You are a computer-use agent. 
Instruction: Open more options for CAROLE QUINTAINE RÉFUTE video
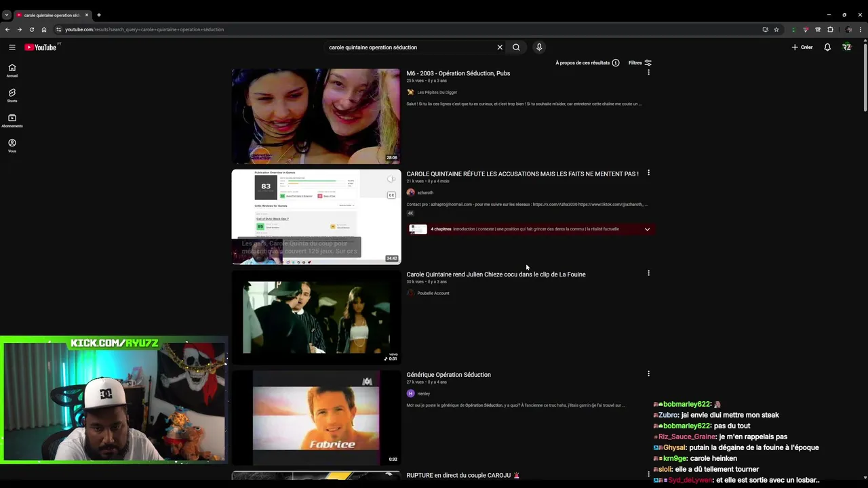[x=648, y=173]
